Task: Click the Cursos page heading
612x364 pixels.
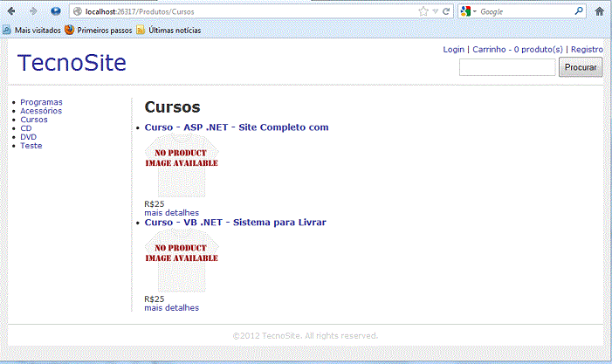Action: click(172, 107)
